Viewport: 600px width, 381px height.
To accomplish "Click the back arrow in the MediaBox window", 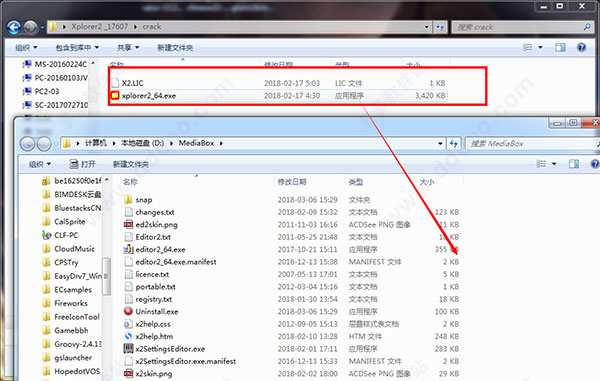I will 28,144.
